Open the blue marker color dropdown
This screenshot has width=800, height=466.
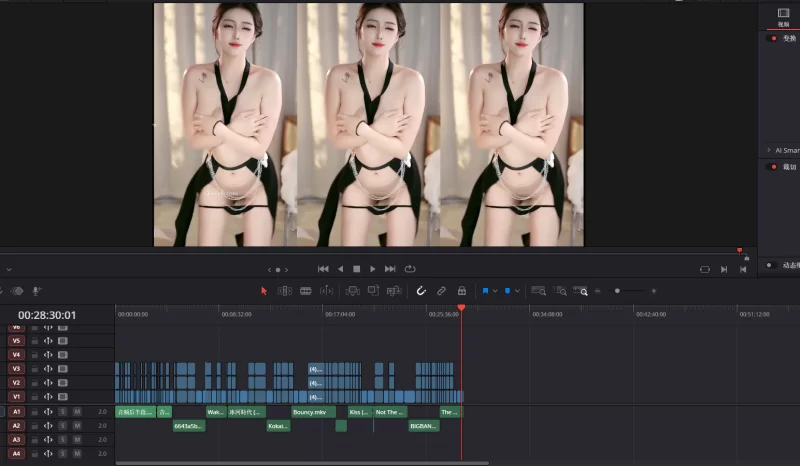point(518,291)
